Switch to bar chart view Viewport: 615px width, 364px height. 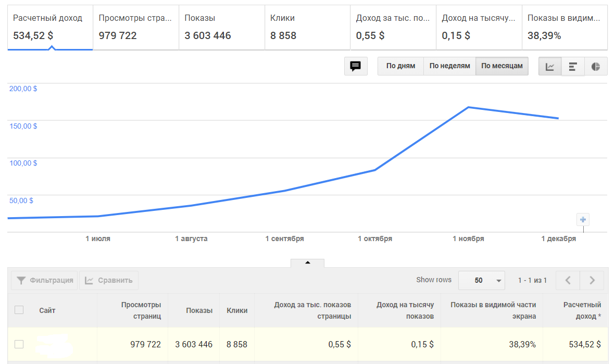[x=573, y=66]
